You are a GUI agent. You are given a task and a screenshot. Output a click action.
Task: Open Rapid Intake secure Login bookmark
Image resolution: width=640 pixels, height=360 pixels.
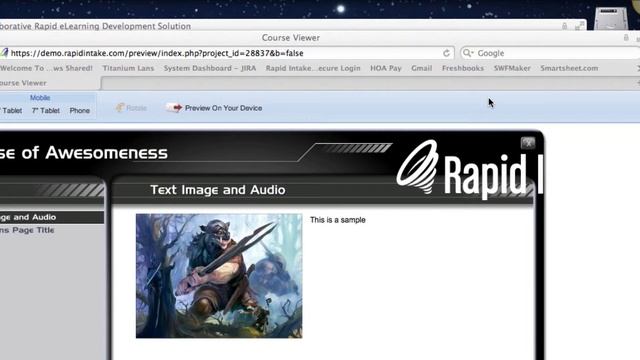(x=313, y=68)
